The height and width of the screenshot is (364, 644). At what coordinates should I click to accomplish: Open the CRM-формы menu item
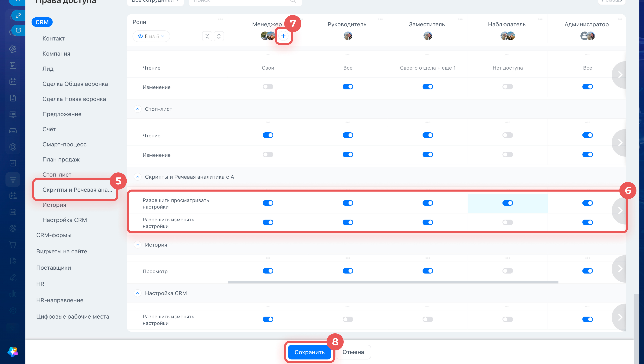tap(54, 235)
